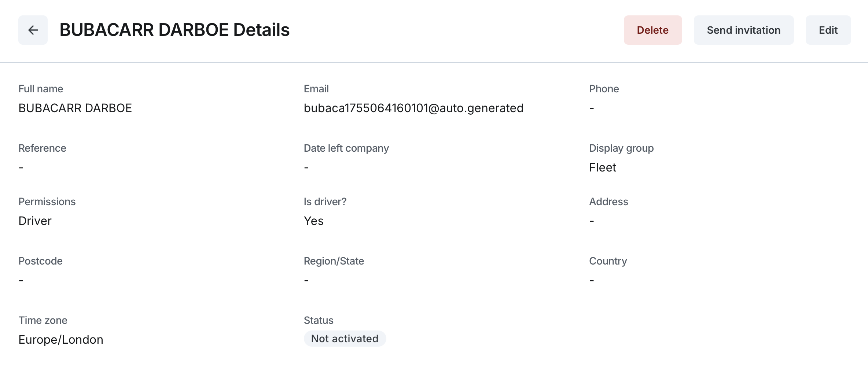
Task: Click the back arrow icon
Action: coord(33,30)
